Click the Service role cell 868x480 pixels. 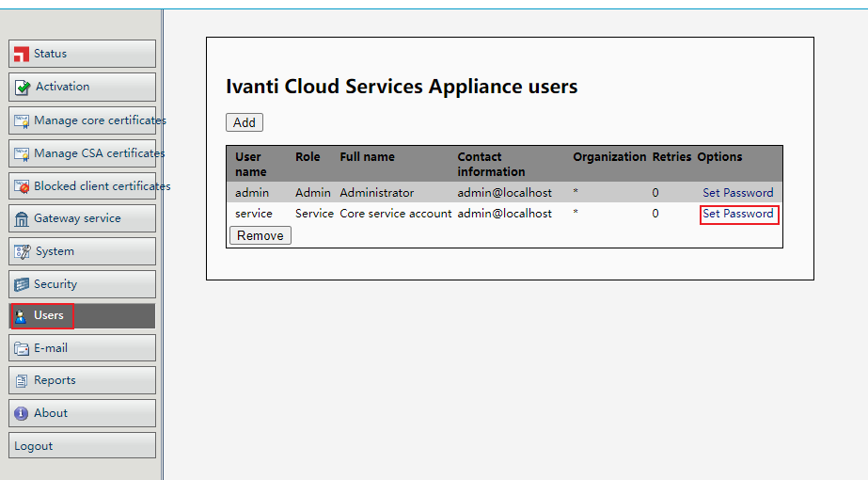tap(314, 214)
